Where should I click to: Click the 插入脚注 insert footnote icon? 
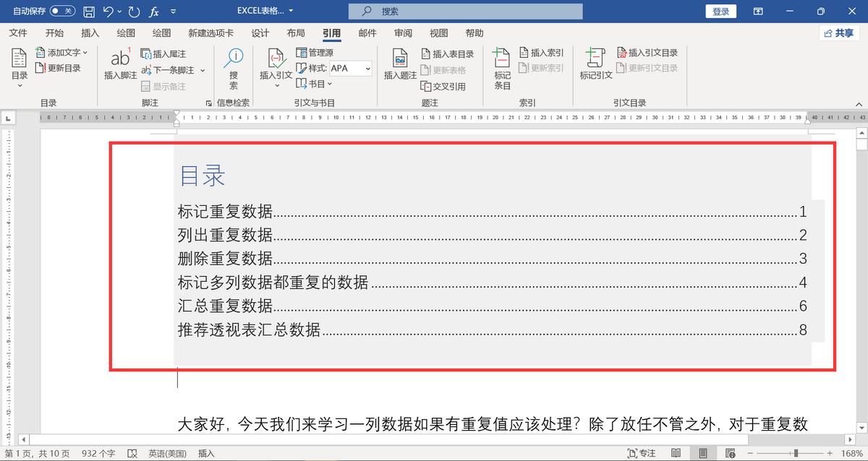(x=120, y=59)
